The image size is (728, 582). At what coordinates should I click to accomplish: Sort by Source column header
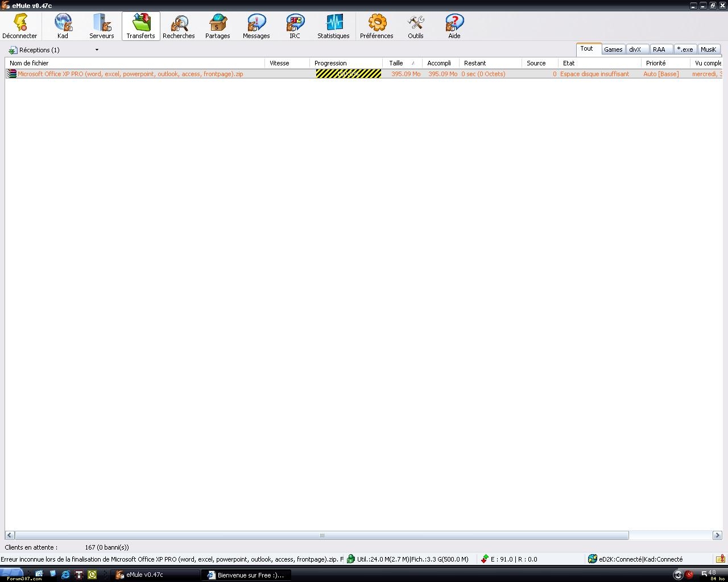(540, 63)
